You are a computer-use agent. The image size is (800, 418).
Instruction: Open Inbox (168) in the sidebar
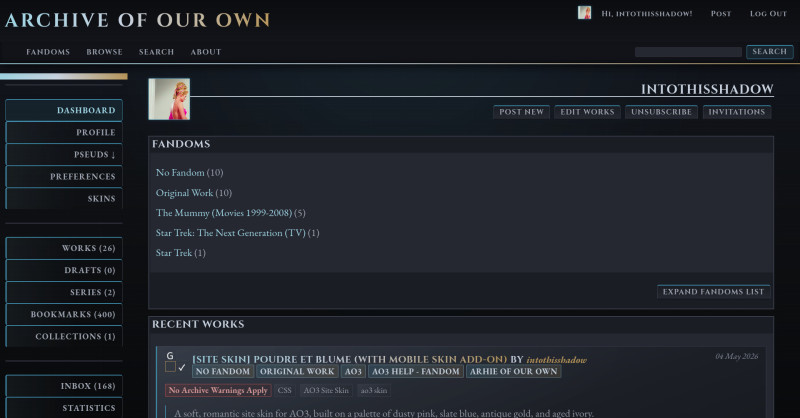click(64, 386)
